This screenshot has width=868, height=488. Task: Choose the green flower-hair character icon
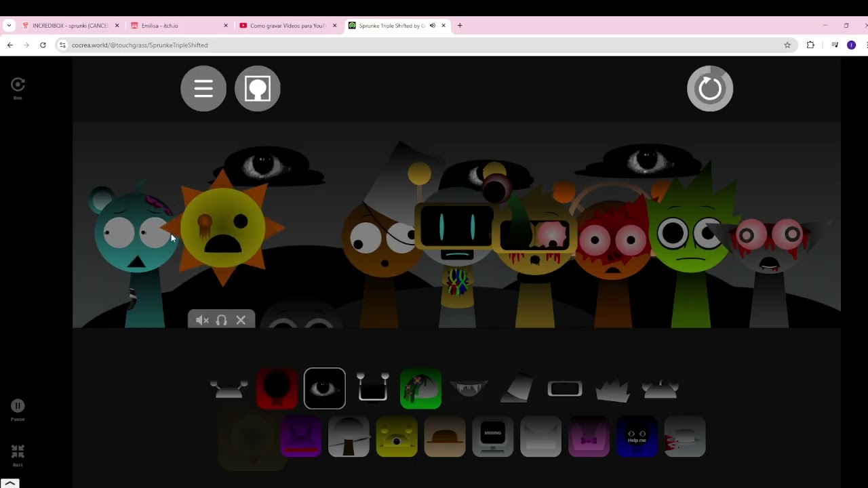[421, 388]
